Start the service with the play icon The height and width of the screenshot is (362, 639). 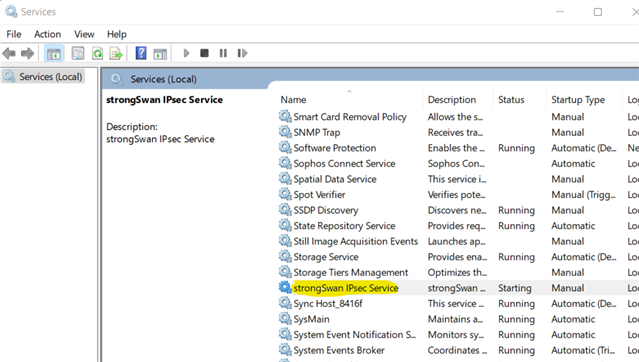(186, 53)
